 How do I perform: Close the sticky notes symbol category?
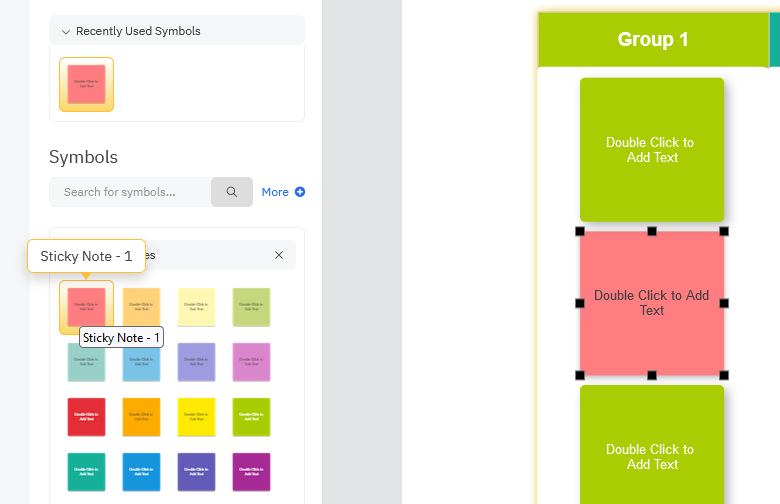(x=279, y=255)
